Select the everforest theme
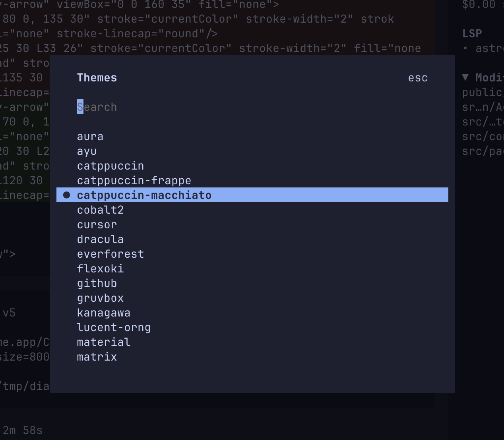Screen dimensions: 504x440 (110, 254)
